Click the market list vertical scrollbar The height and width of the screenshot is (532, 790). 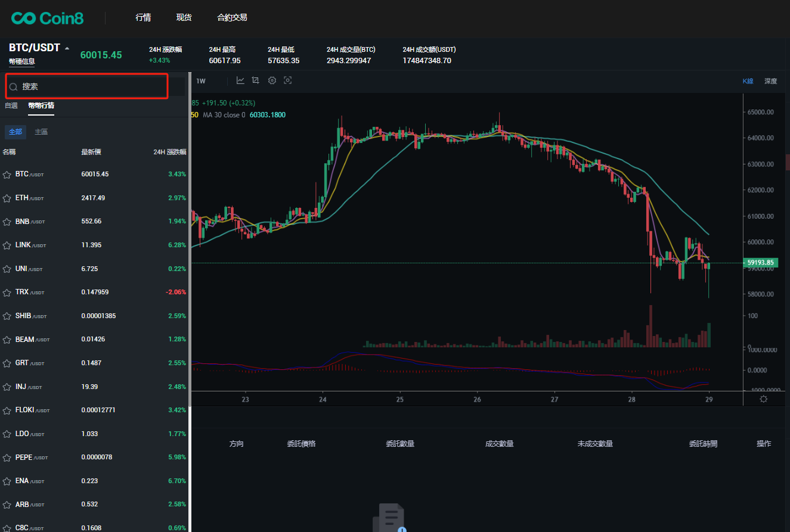click(190, 298)
